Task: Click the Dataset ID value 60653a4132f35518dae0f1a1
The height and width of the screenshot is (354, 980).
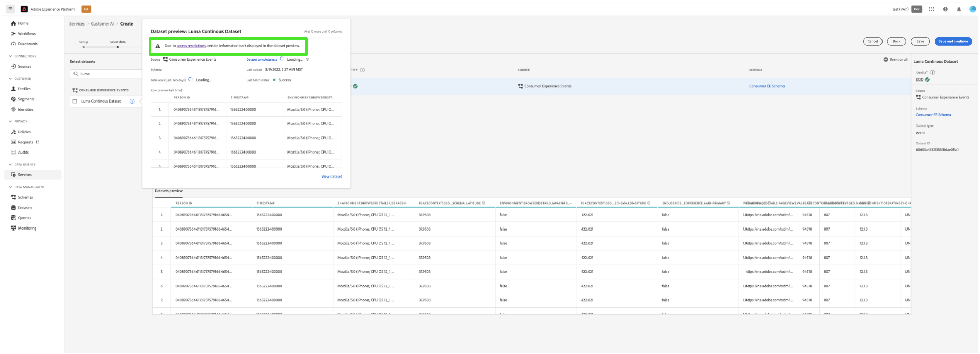Action: point(937,150)
